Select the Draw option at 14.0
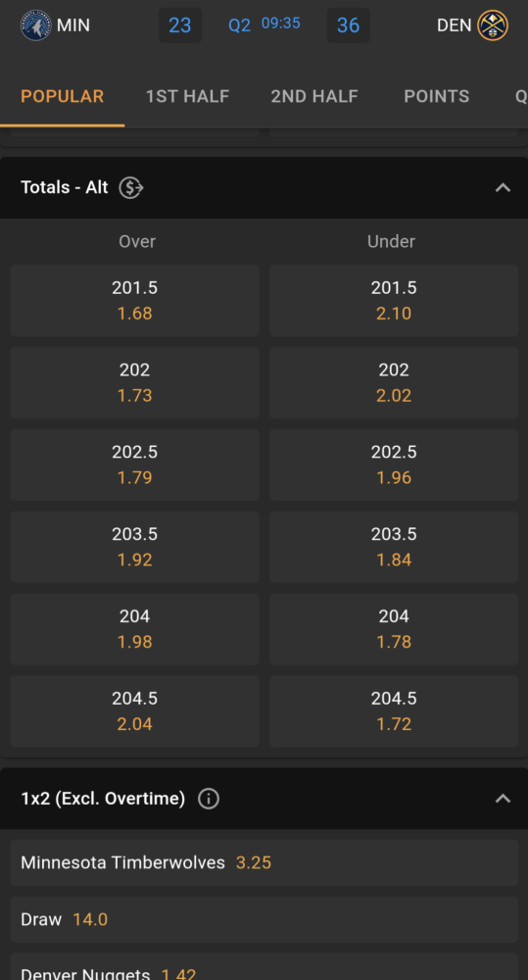Image resolution: width=528 pixels, height=980 pixels. tap(264, 920)
